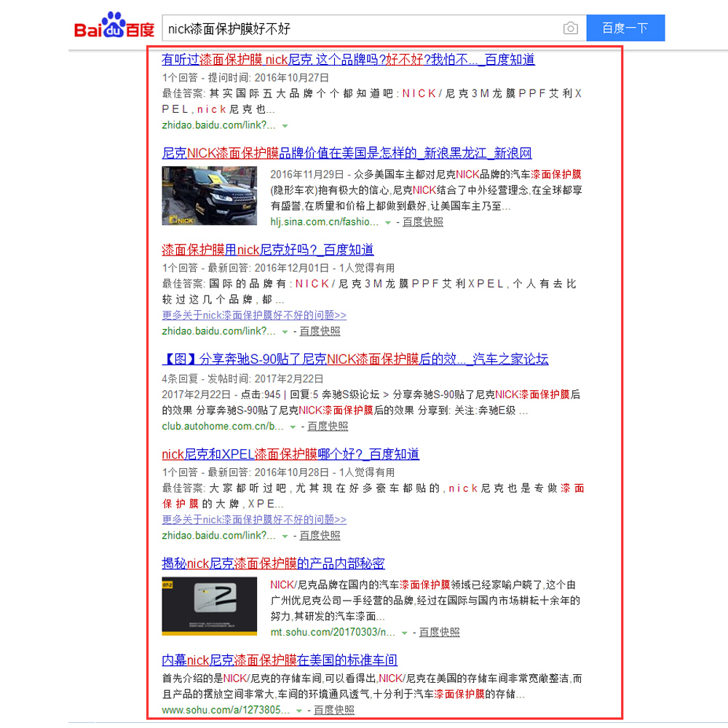Screen dimensions: 728x728
Task: Click the www.sohu.com/a/1273805... URL text
Action: [226, 711]
